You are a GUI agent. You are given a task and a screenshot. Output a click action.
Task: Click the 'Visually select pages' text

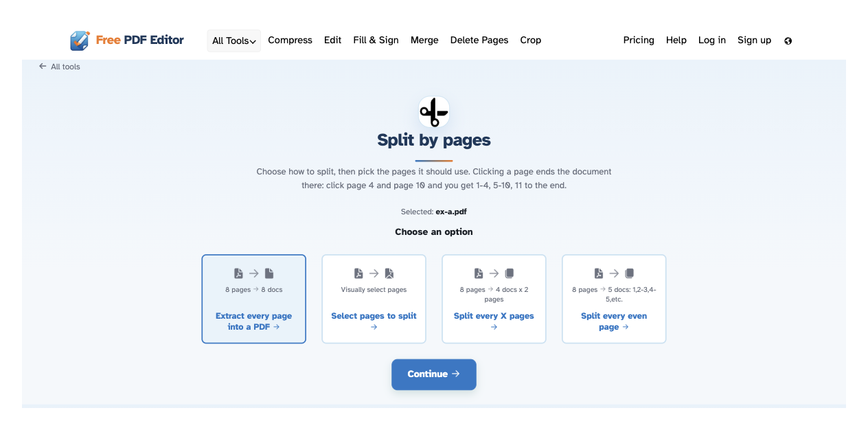374,290
